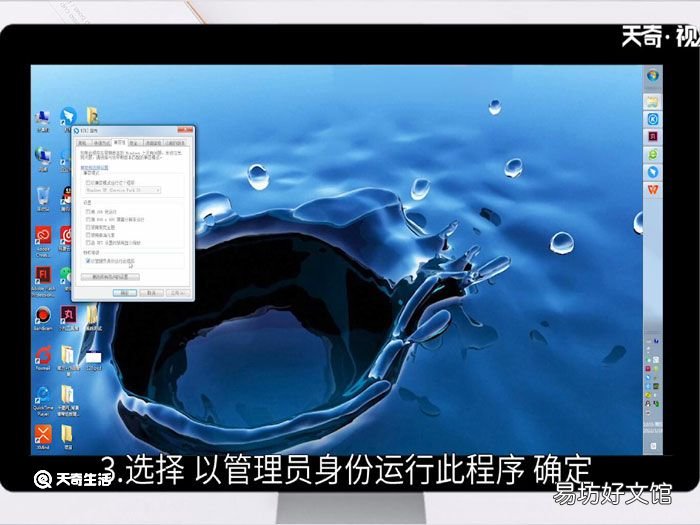Screen dimensions: 700x525
Task: Click the help me choose settings link
Action: click(94, 167)
